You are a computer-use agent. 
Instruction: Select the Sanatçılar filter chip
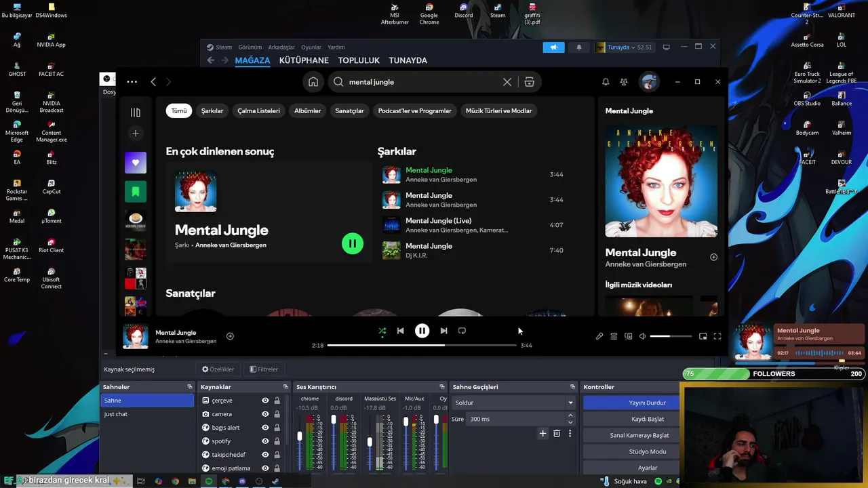(349, 110)
